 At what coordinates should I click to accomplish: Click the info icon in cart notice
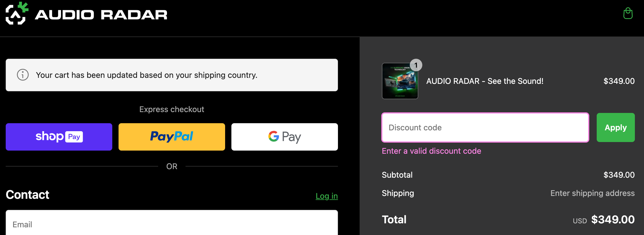(x=23, y=75)
